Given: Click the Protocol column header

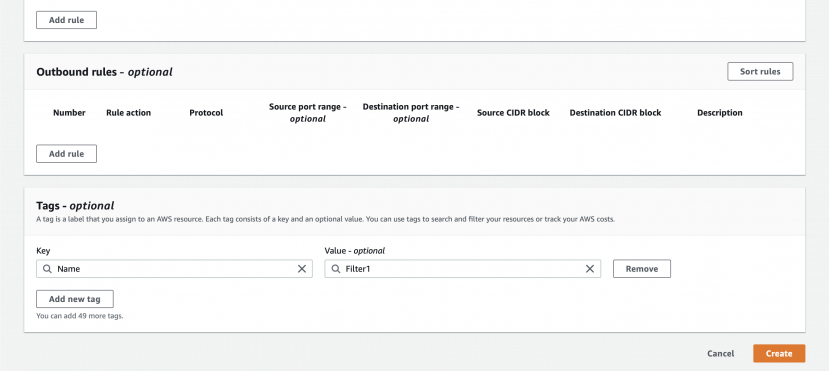Looking at the screenshot, I should (x=206, y=113).
